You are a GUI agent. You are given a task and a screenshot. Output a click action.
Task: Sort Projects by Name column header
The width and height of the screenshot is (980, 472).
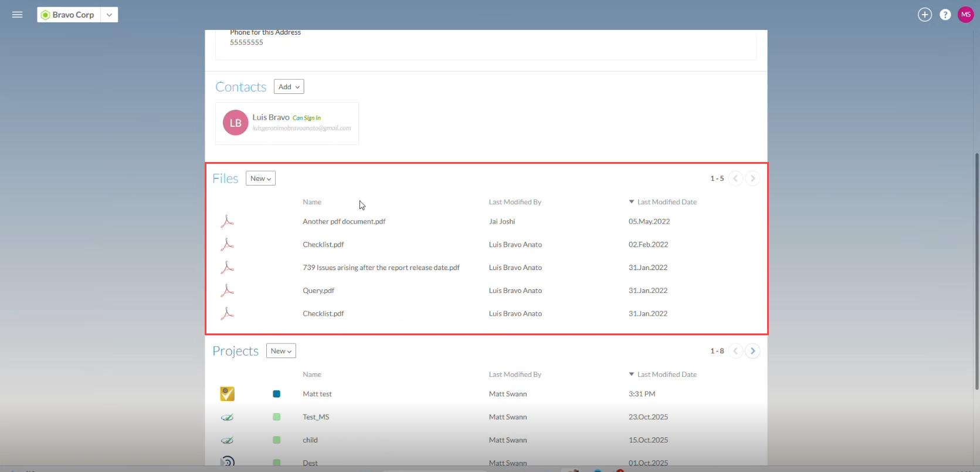click(312, 375)
